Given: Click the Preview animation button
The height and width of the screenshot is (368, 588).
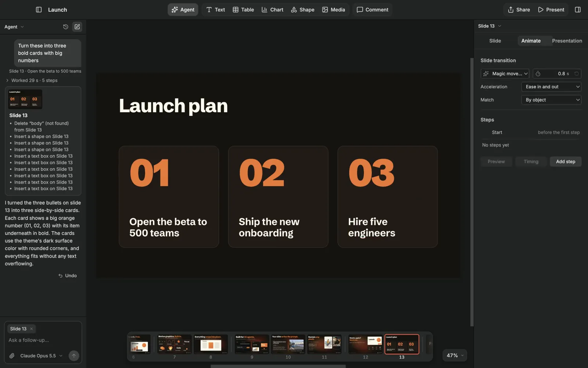Looking at the screenshot, I should click(496, 162).
